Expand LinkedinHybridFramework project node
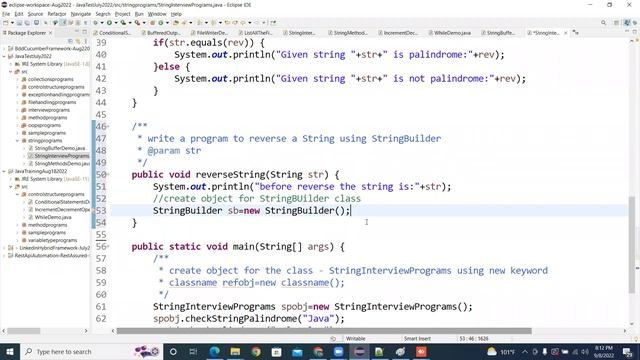Image resolution: width=640 pixels, height=360 pixels. (x=4, y=248)
